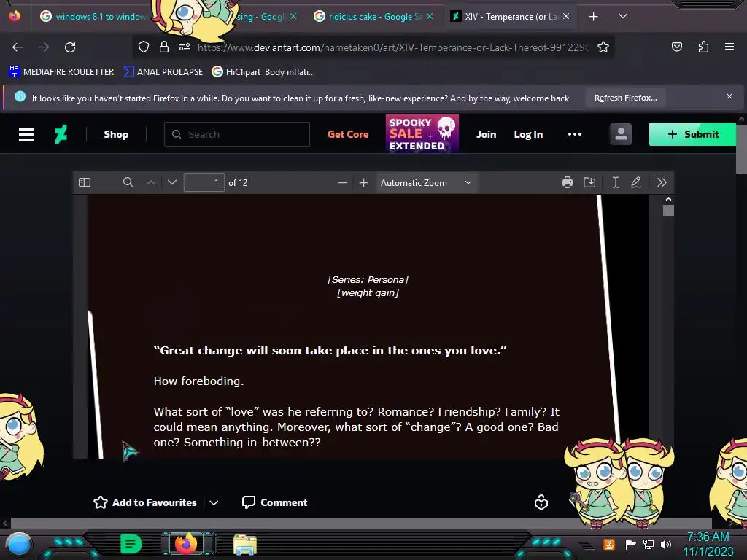This screenshot has width=747, height=560.
Task: Open the network tray icon
Action: pos(649,544)
